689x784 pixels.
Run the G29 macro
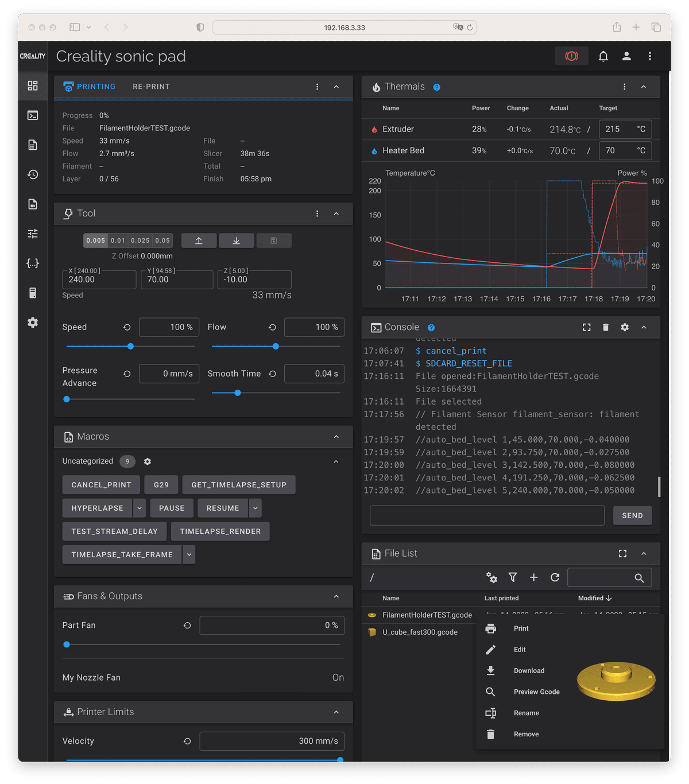(161, 485)
